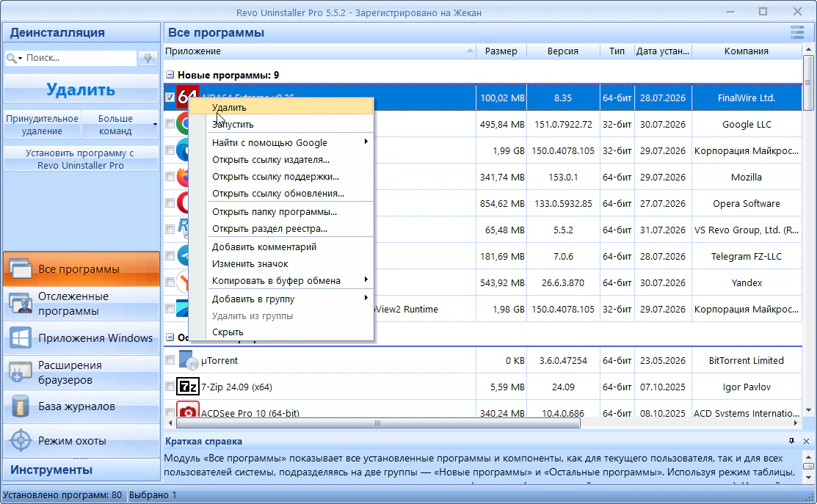
Task: Click the ACDSee Pro camera icon
Action: coord(188,409)
